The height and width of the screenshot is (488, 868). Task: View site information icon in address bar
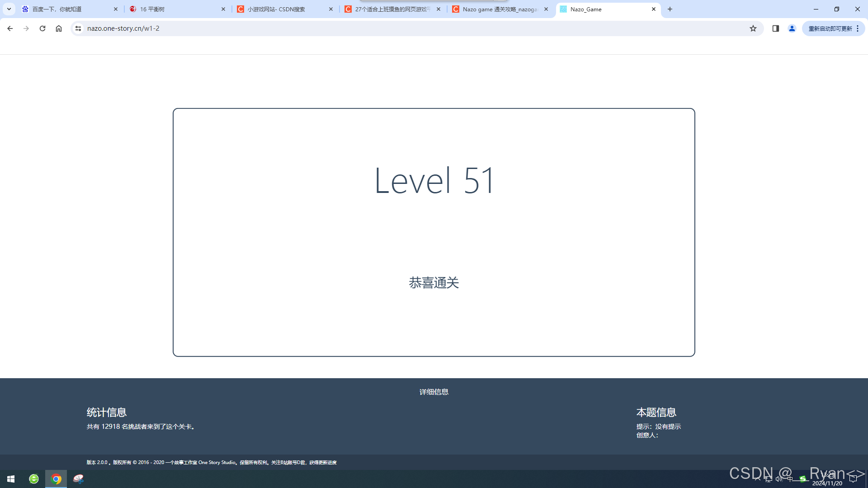[x=78, y=28]
